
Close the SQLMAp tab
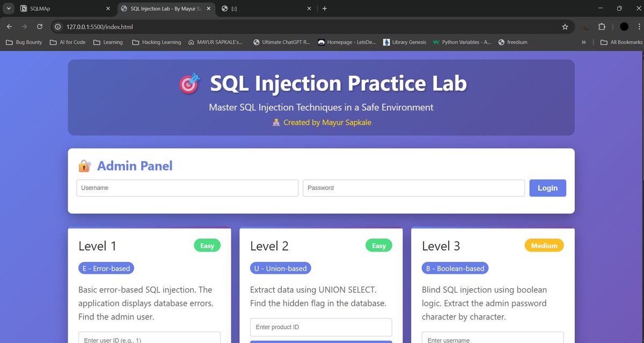(107, 9)
